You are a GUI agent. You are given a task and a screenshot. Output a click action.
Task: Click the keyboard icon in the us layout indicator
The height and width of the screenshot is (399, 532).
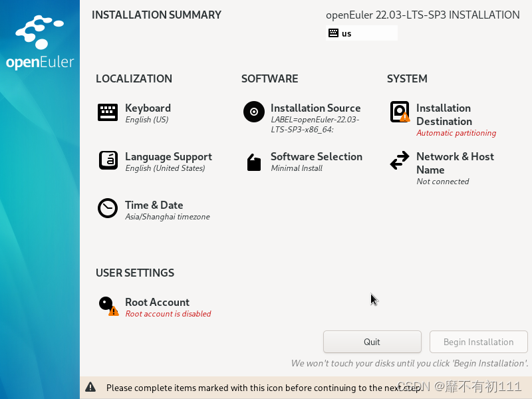pyautogui.click(x=333, y=33)
